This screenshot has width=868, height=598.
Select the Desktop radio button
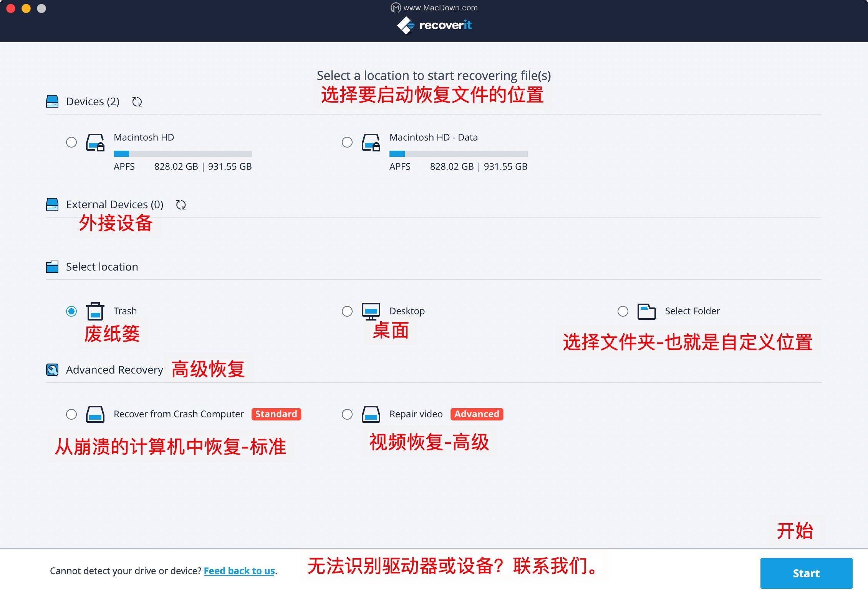click(x=347, y=311)
